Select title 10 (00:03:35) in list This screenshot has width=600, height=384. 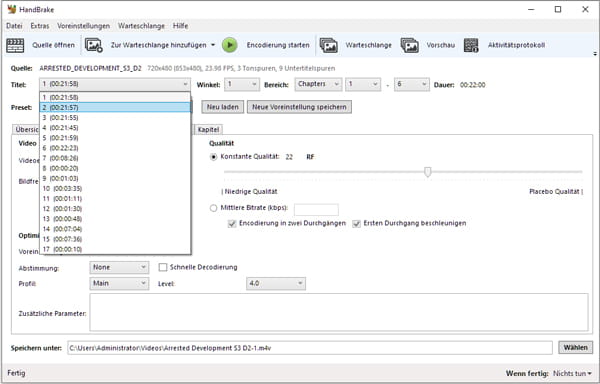(x=115, y=189)
